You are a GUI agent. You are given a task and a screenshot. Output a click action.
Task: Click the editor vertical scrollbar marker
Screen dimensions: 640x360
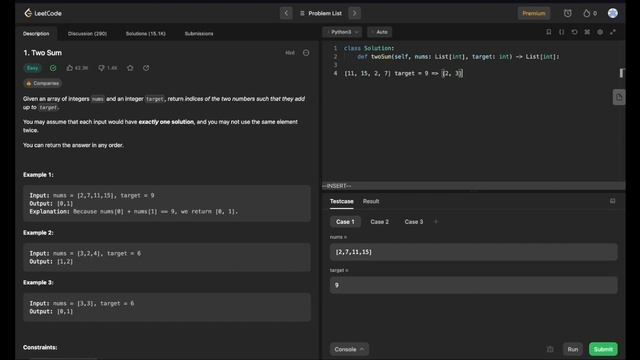tap(622, 73)
